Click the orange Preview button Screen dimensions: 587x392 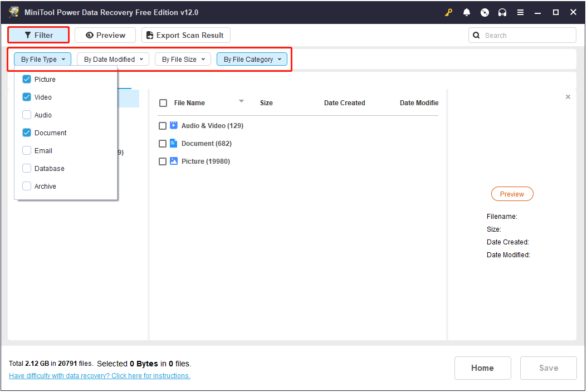coord(512,194)
